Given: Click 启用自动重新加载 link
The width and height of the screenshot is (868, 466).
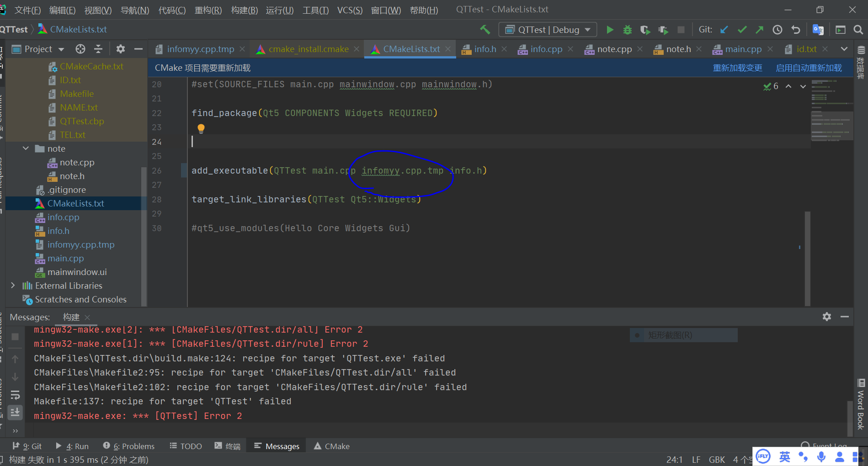Looking at the screenshot, I should click(809, 68).
